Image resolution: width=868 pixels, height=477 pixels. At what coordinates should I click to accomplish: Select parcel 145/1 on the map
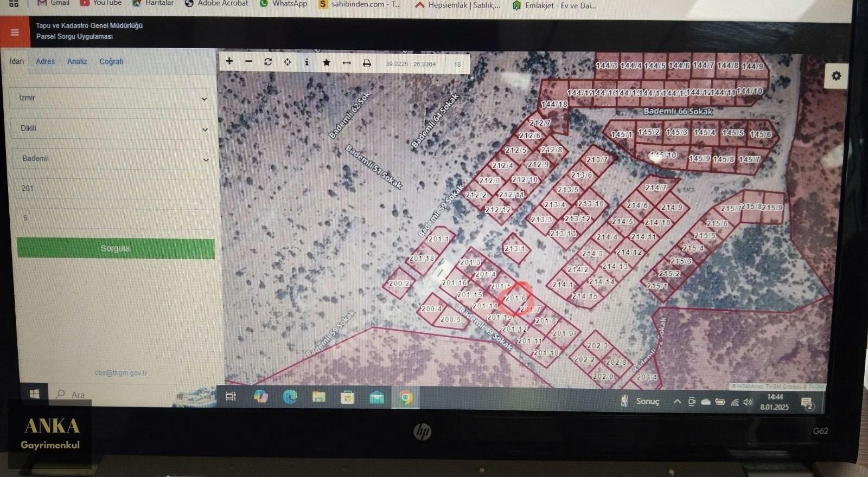pyautogui.click(x=621, y=134)
